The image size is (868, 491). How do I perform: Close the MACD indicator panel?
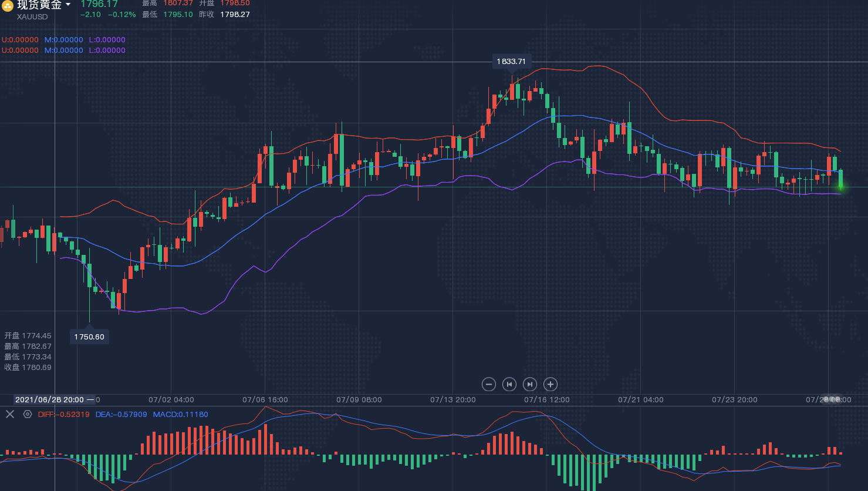coord(10,414)
